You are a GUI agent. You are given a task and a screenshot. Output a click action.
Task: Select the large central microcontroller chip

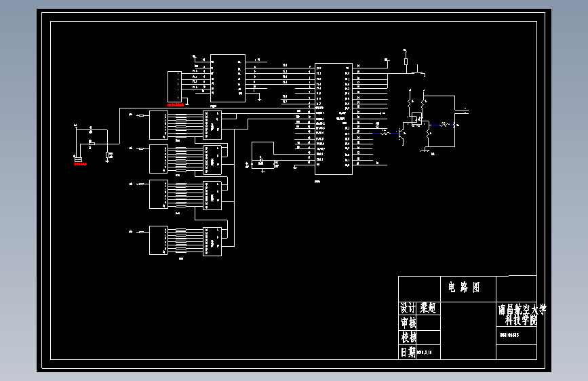334,119
